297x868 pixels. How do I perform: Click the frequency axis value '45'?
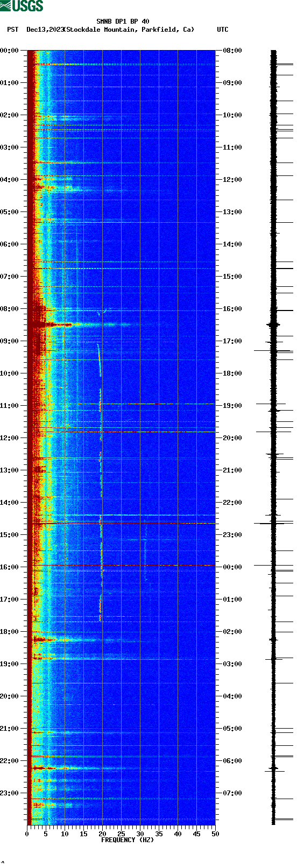pyautogui.click(x=196, y=834)
